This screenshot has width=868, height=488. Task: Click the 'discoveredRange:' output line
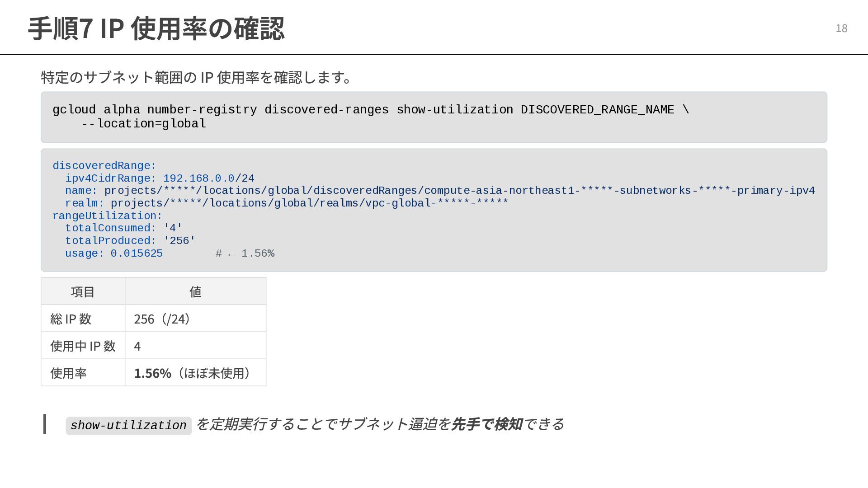104,166
